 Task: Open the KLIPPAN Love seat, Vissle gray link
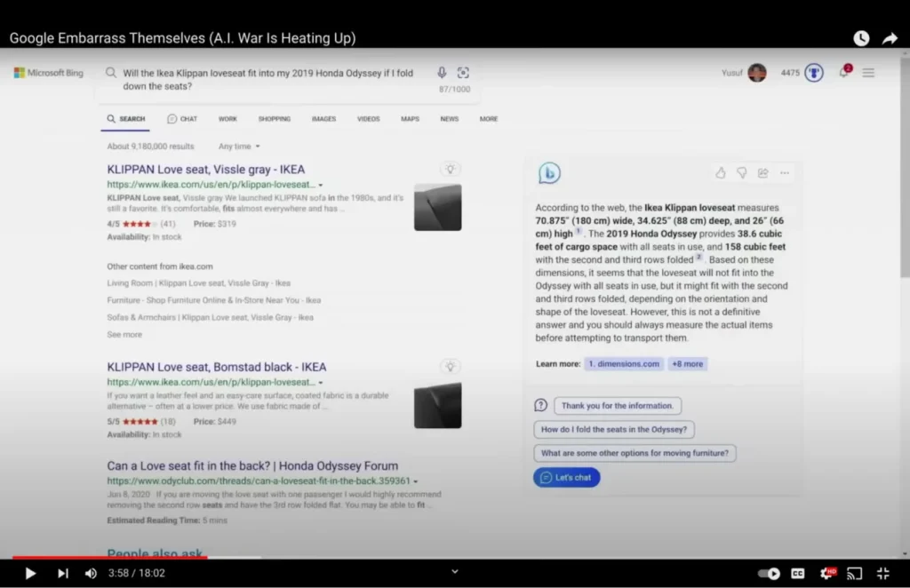[x=206, y=170]
